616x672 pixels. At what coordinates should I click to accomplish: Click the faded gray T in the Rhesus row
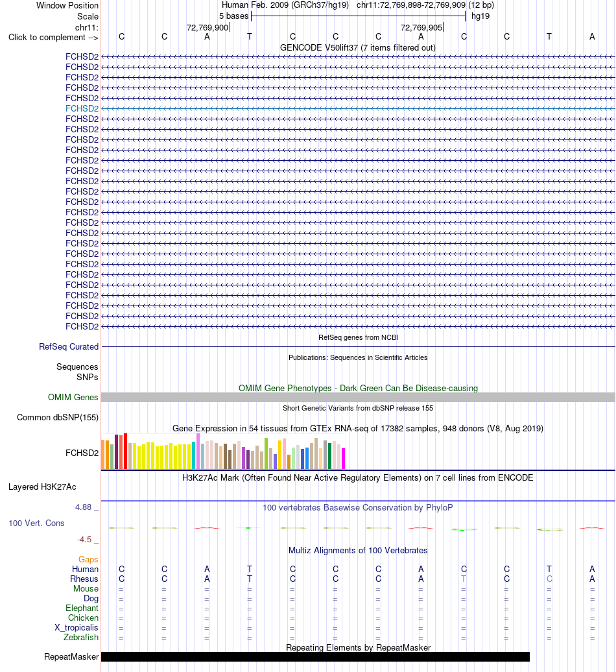(x=464, y=579)
